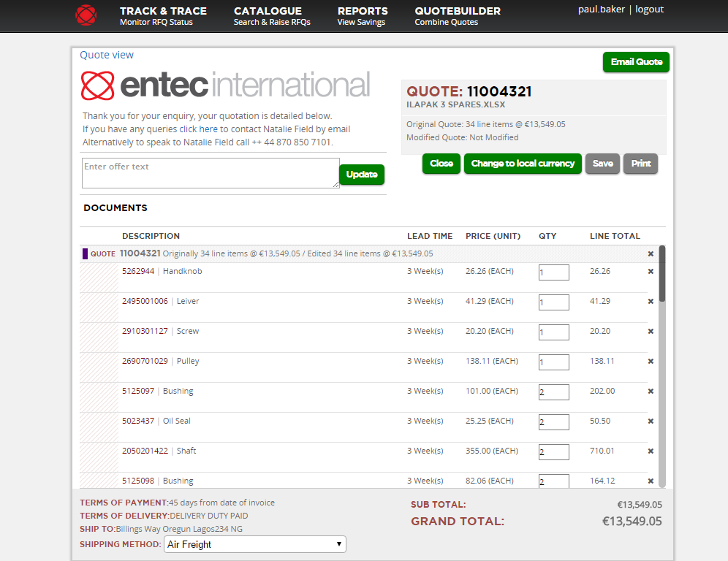The width and height of the screenshot is (728, 561).
Task: Click the Terms of Payment text
Action: tap(177, 503)
